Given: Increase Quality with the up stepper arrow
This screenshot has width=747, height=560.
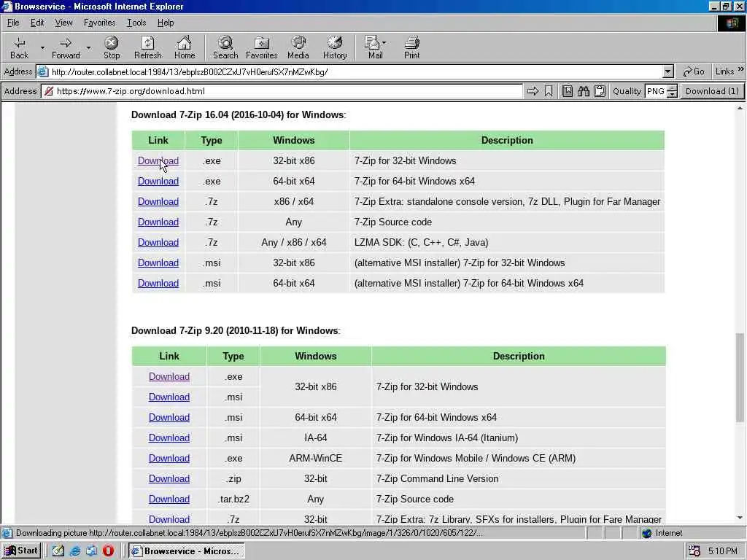Looking at the screenshot, I should pos(672,88).
